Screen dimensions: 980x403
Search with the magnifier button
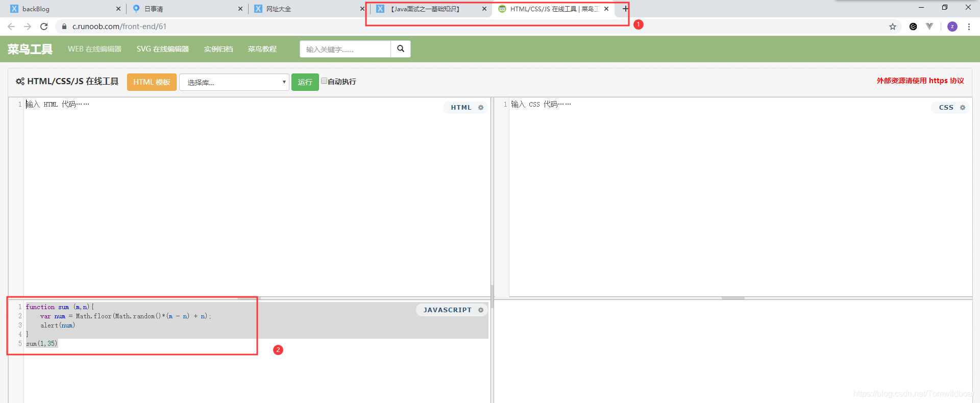tap(401, 49)
